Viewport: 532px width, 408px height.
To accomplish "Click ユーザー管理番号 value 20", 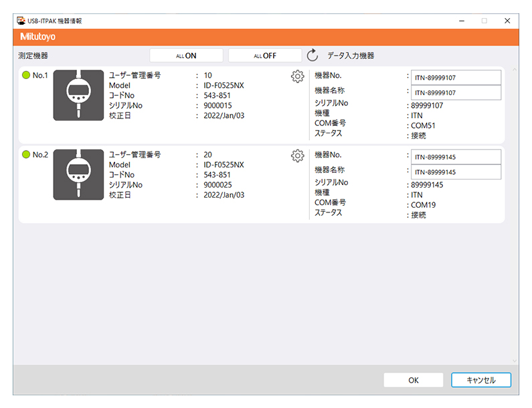I will pos(207,155).
